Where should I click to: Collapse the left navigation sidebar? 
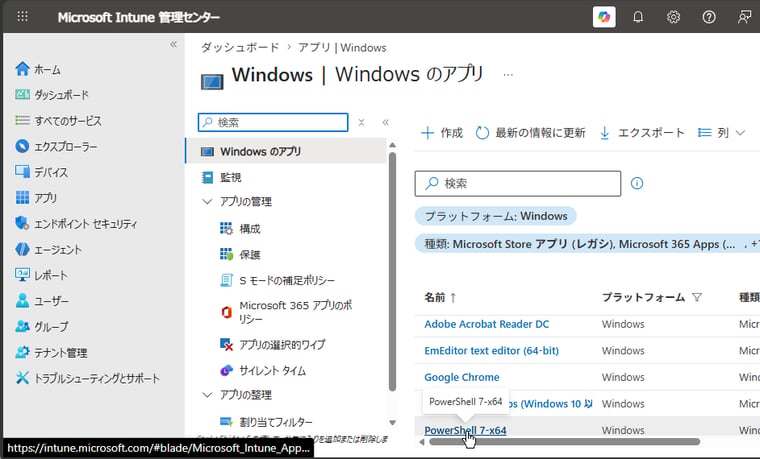point(174,44)
